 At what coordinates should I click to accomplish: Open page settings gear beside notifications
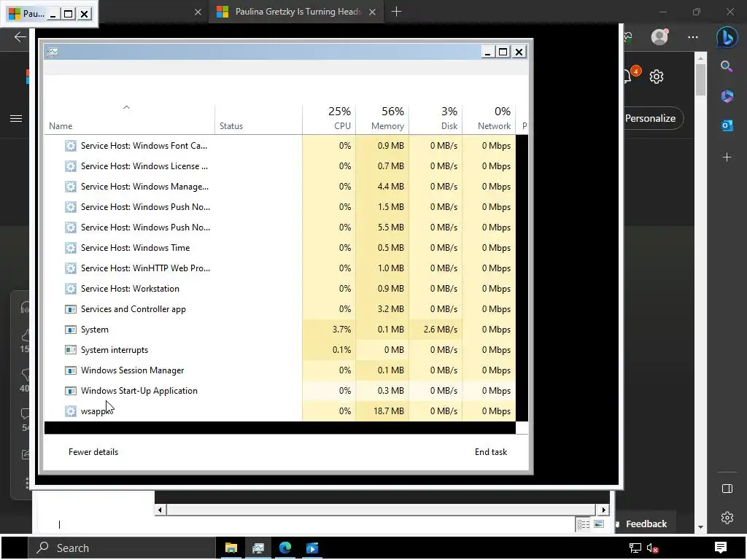657,76
